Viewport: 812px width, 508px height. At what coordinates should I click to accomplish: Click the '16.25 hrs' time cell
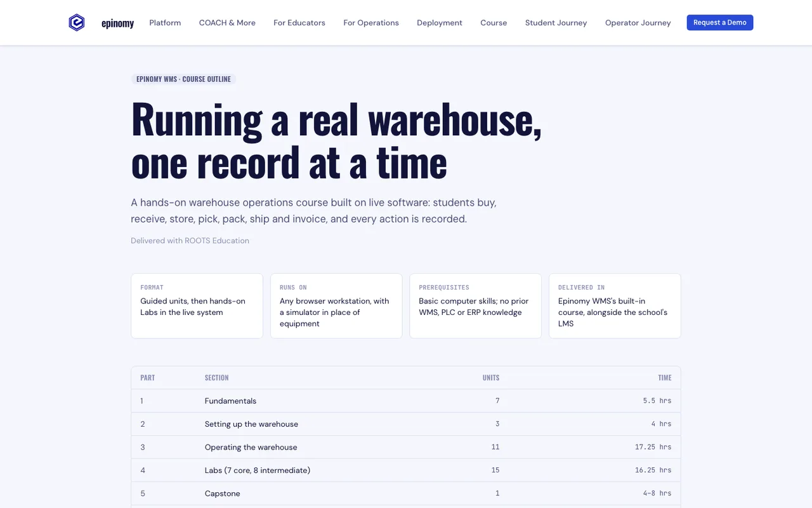click(653, 471)
